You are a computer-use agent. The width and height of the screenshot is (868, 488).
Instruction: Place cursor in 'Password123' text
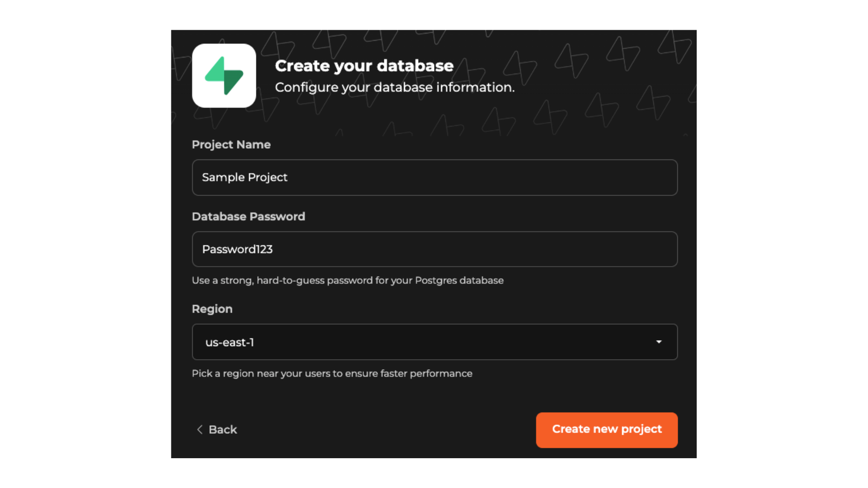(237, 249)
